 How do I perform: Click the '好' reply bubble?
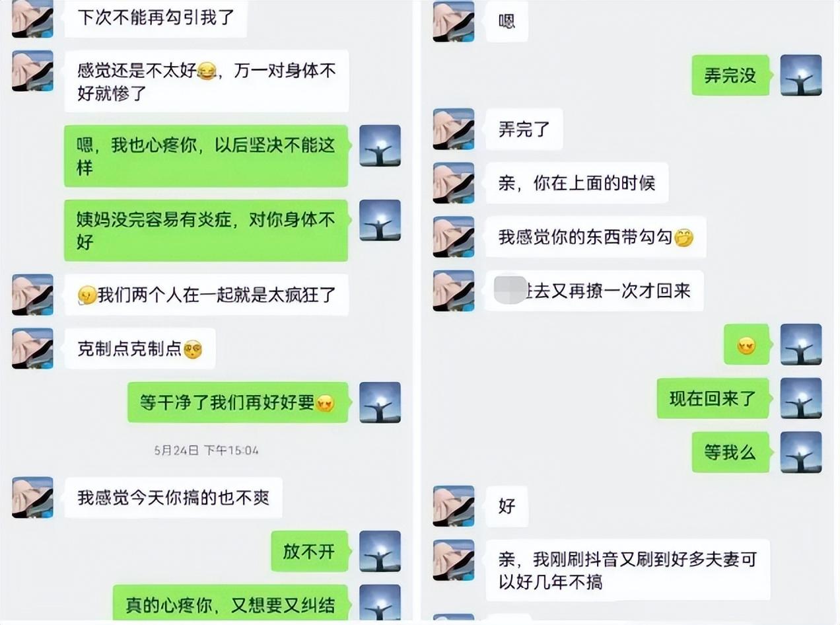tap(507, 506)
